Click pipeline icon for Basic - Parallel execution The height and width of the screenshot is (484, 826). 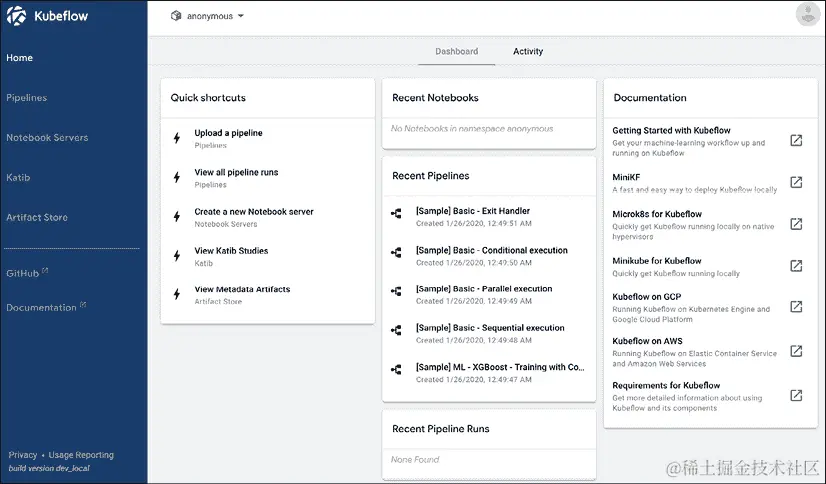coord(396,291)
